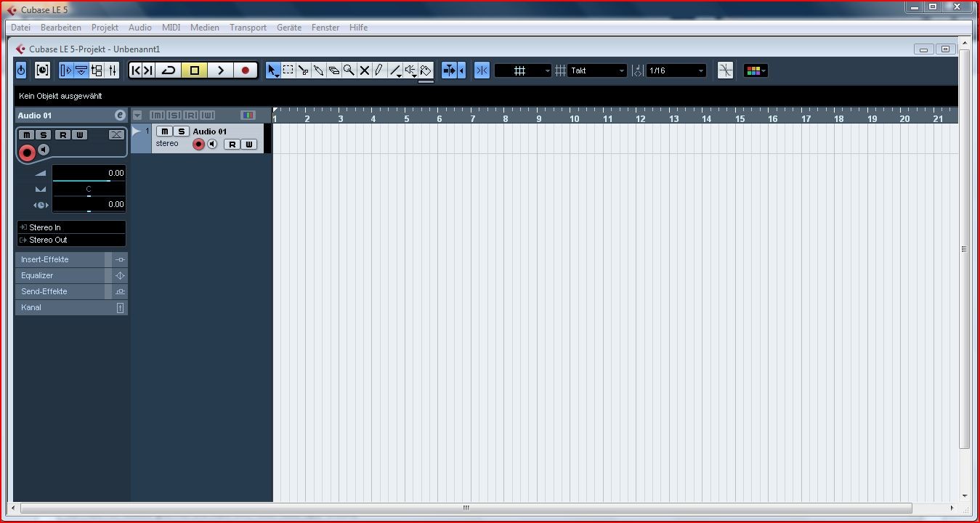Open the track list settings dropdown arrow
Image resolution: width=980 pixels, height=523 pixels.
pos(137,115)
